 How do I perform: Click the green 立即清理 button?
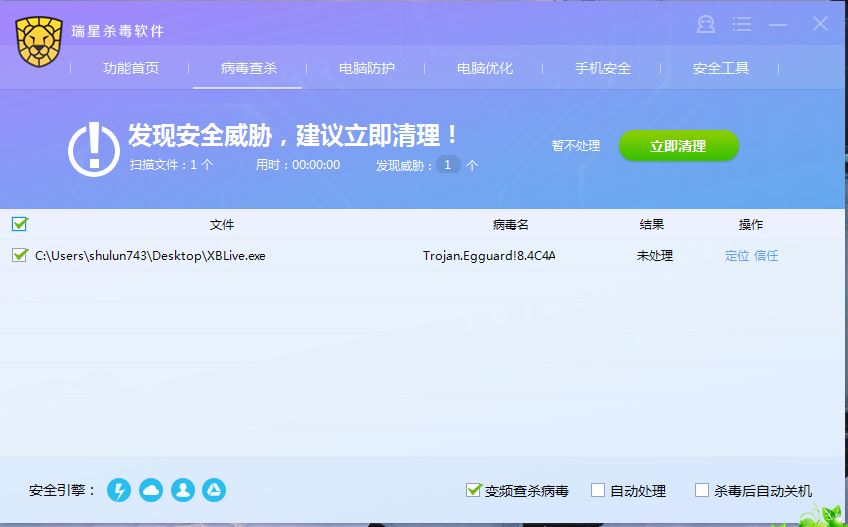coord(679,146)
